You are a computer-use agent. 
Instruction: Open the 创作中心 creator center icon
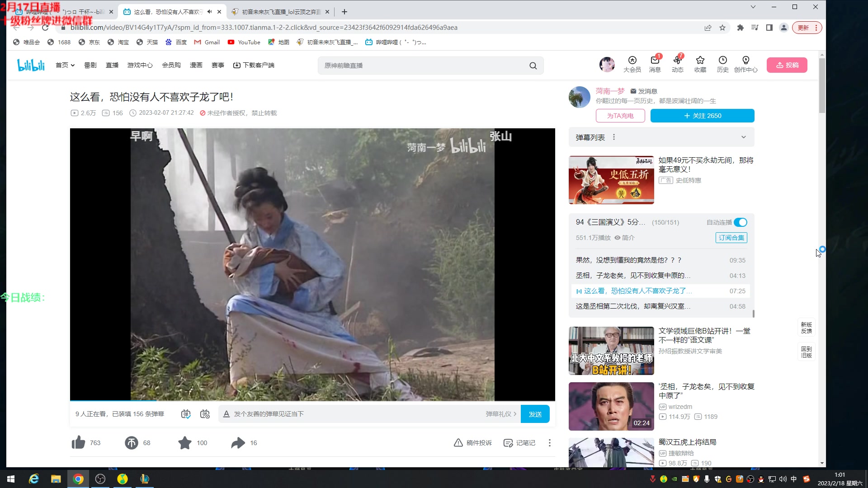click(x=746, y=63)
